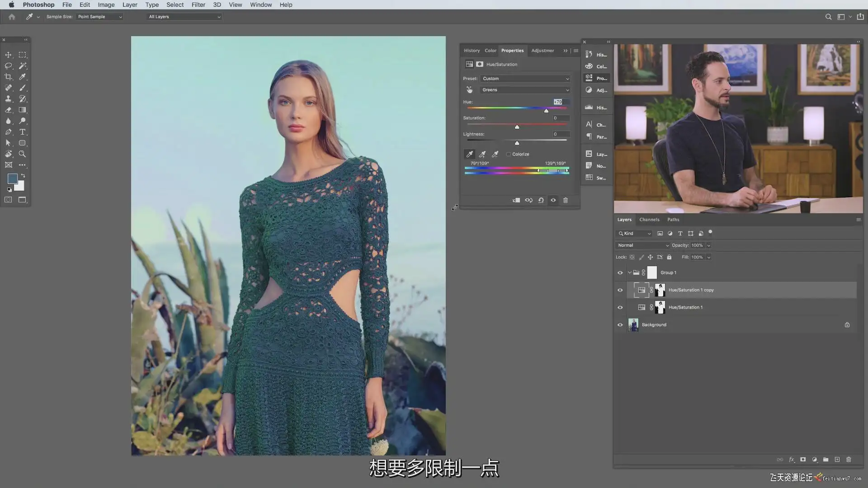Select the Type tool

click(22, 132)
